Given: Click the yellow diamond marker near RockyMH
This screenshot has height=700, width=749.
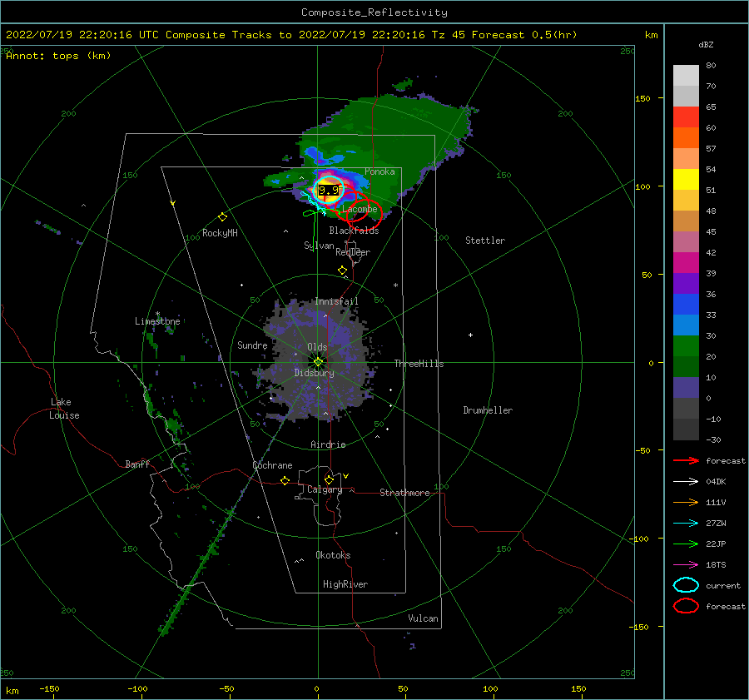Looking at the screenshot, I should 222,217.
